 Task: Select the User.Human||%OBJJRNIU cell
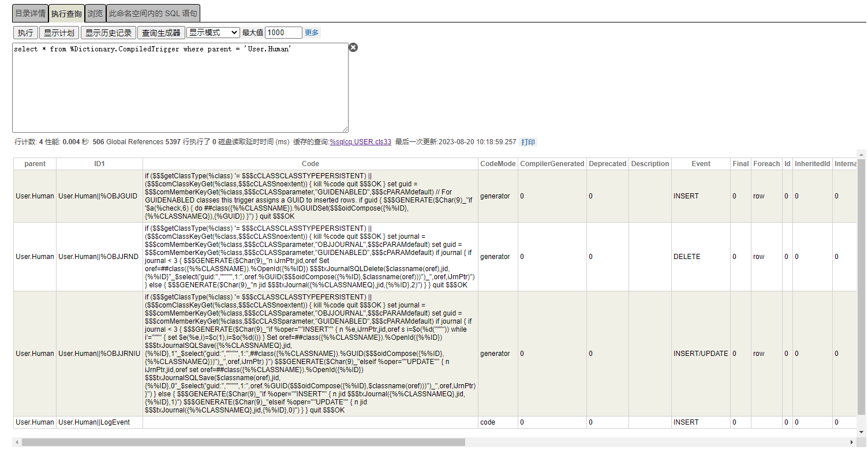coord(99,354)
